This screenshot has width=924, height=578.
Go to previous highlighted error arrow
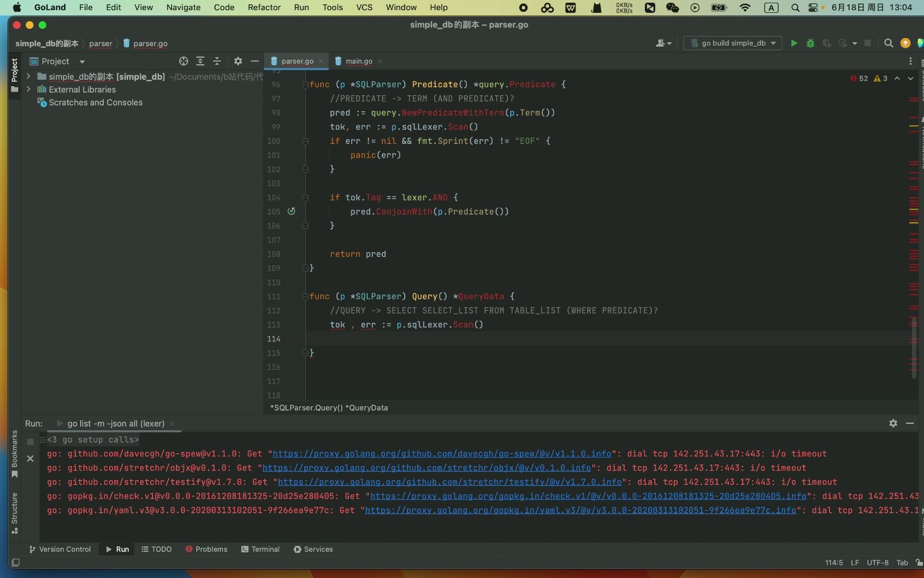click(897, 78)
